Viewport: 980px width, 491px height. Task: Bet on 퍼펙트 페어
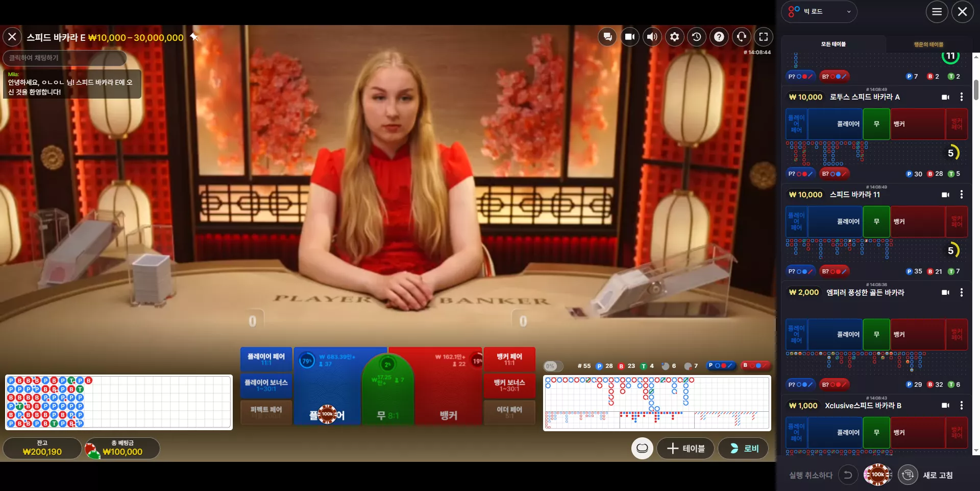tap(266, 412)
